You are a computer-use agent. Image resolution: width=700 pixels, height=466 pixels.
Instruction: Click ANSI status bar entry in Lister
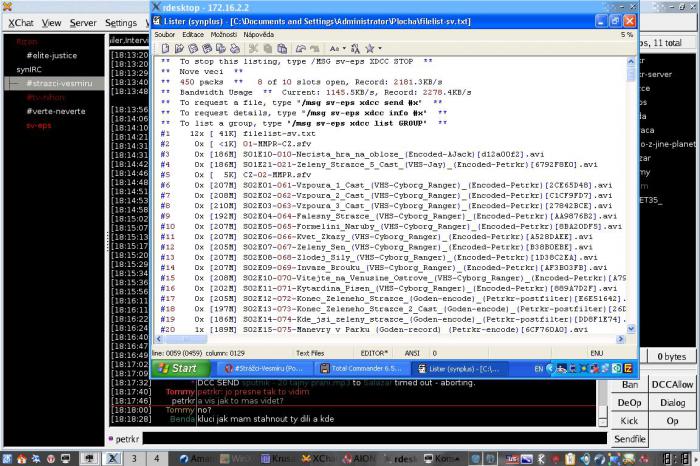click(x=412, y=353)
